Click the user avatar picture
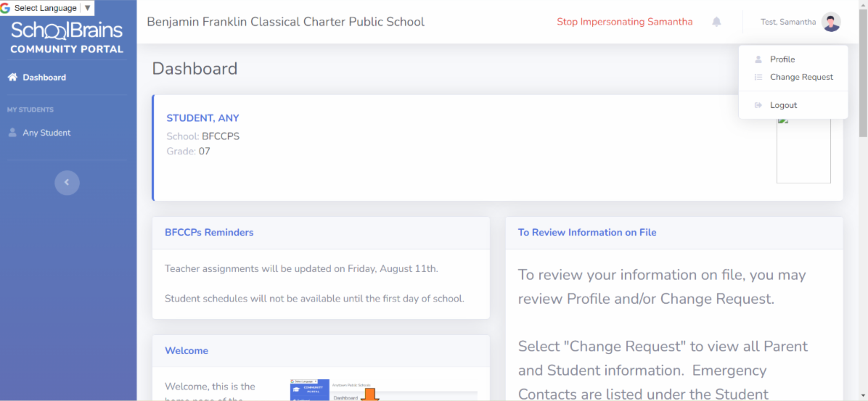Viewport: 868px width, 401px height. tap(831, 22)
